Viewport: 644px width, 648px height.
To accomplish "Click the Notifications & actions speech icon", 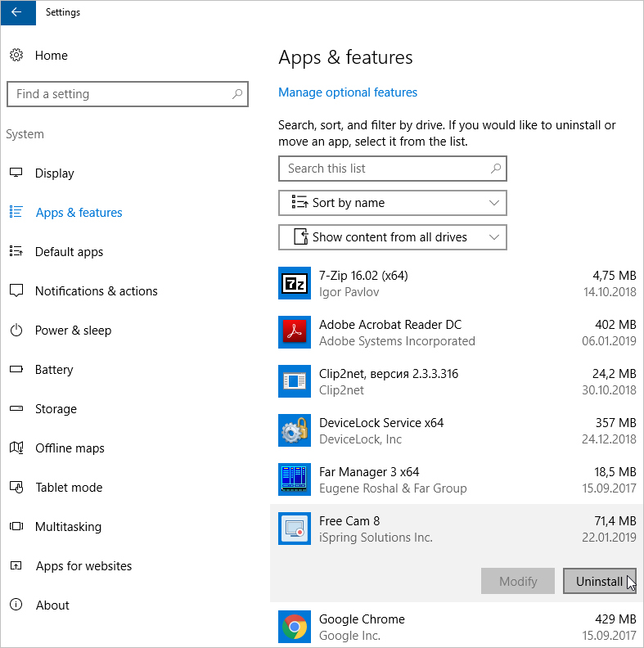I will [16, 290].
